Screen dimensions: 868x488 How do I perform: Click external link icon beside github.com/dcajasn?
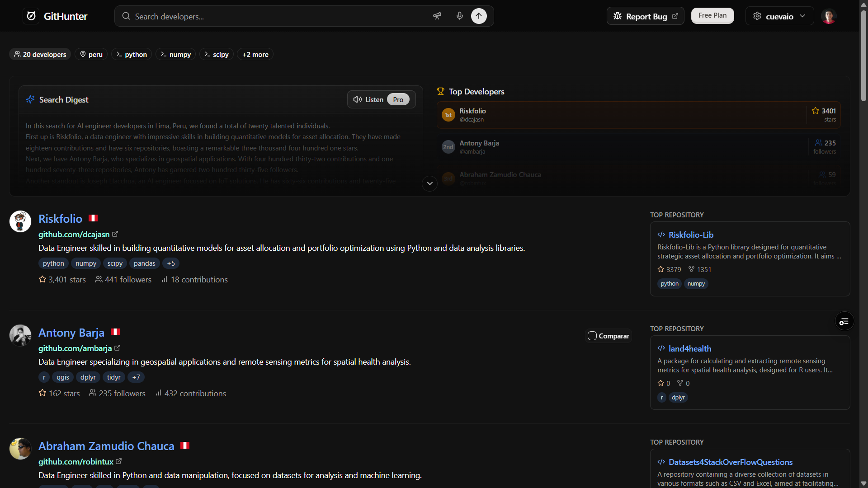(x=115, y=234)
